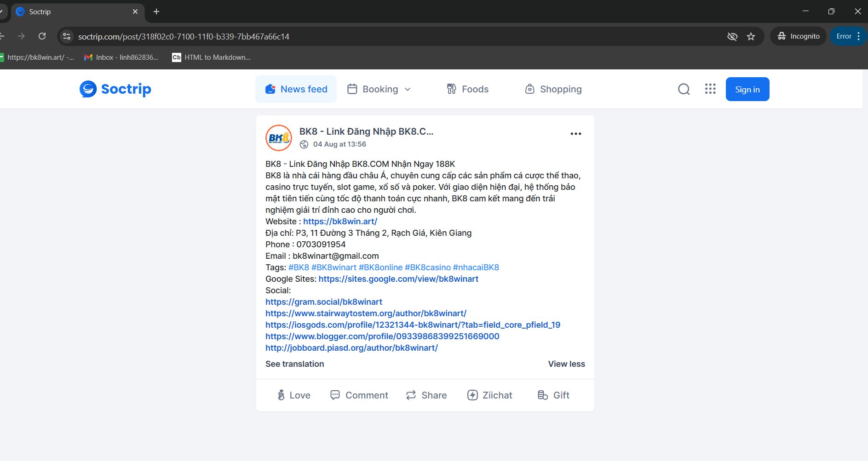Go to the Shopping tab
The height and width of the screenshot is (461, 868).
click(x=553, y=89)
